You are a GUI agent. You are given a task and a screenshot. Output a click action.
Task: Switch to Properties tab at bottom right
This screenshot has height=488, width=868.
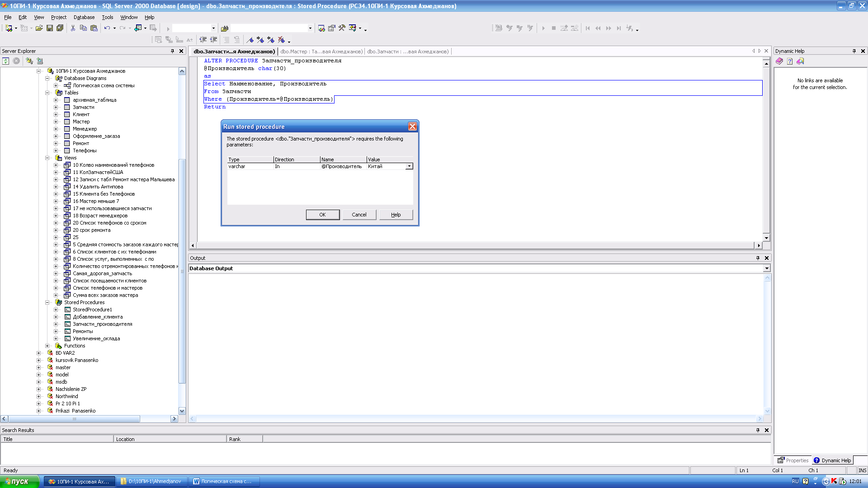coord(793,460)
